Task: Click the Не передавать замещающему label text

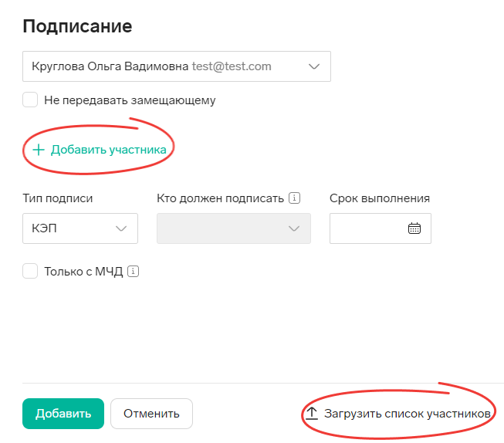Action: [130, 100]
